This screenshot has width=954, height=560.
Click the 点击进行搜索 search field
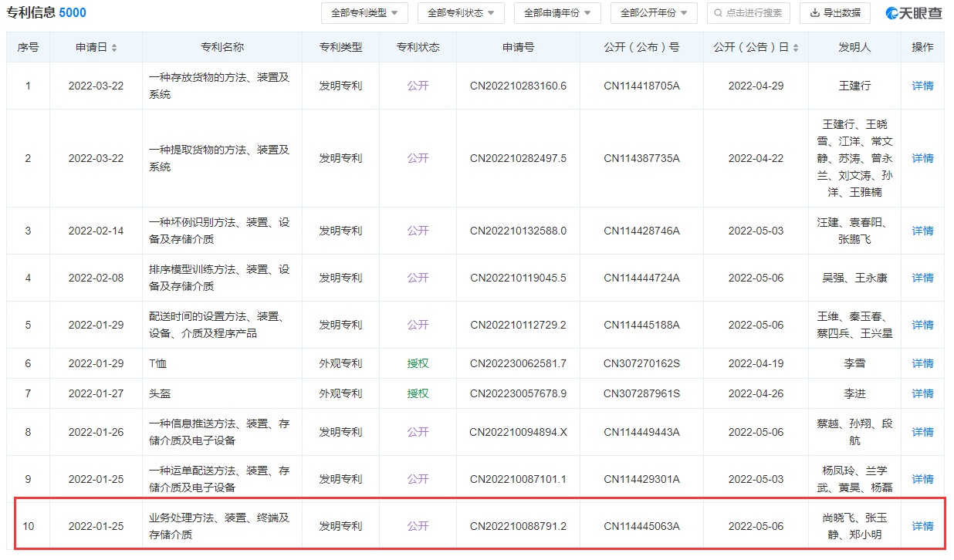tap(753, 13)
